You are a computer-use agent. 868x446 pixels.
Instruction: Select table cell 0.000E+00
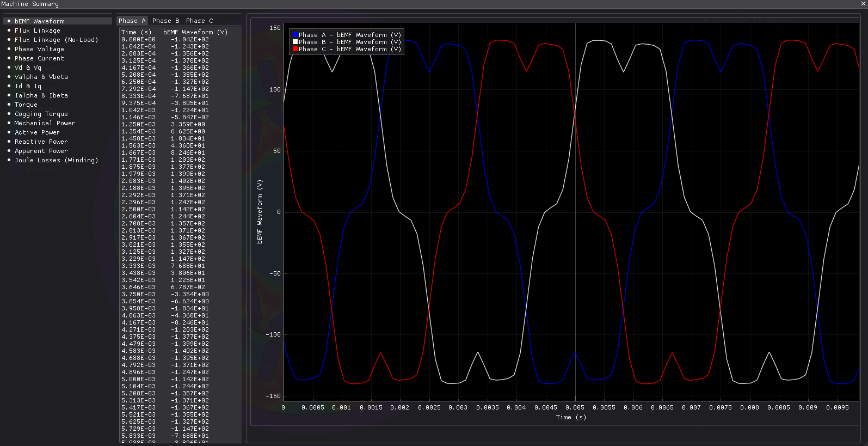(x=138, y=39)
